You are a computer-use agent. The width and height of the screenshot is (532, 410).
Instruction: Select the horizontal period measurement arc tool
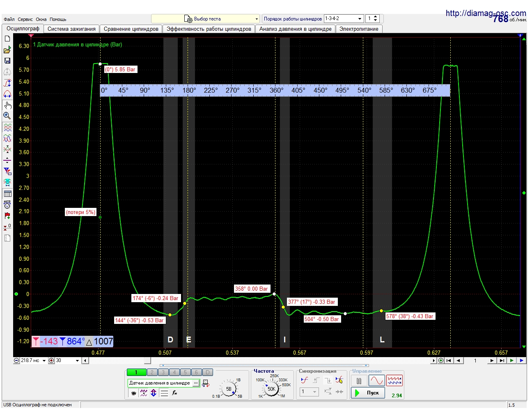7,94
